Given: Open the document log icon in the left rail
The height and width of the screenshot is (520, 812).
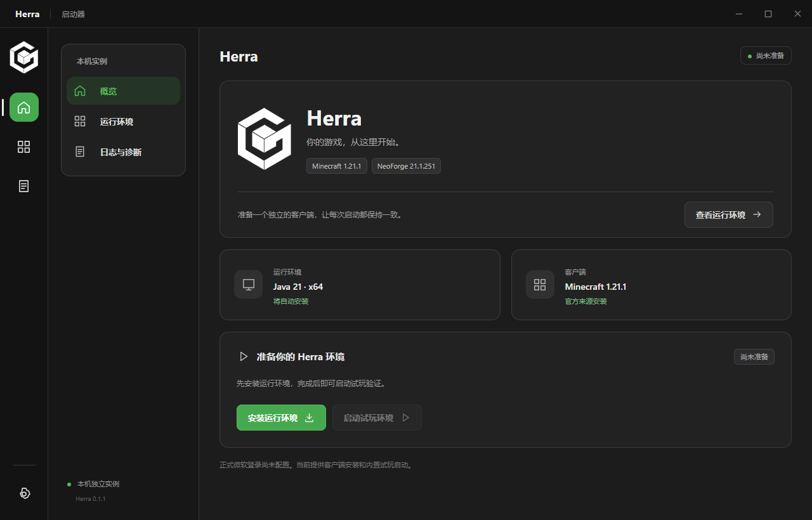Looking at the screenshot, I should 24,186.
